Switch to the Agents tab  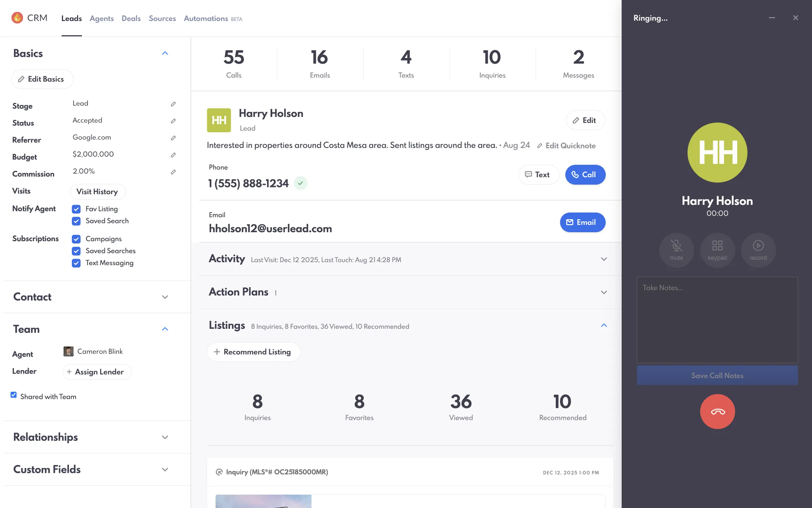101,18
